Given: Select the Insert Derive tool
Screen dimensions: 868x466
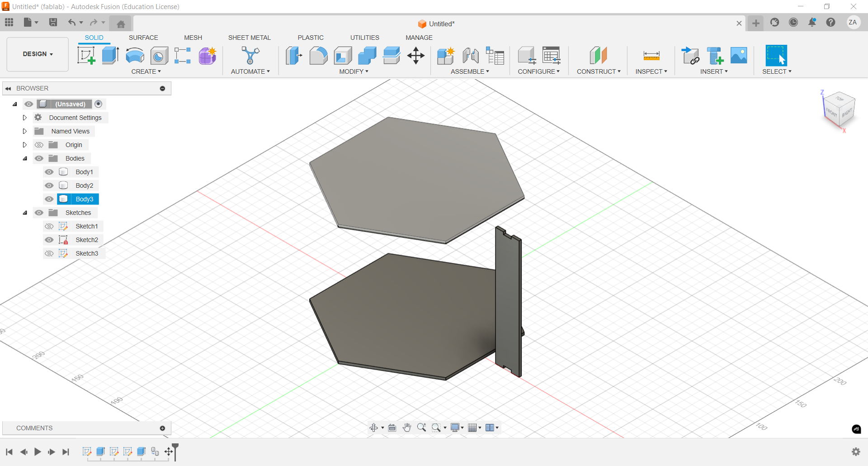Looking at the screenshot, I should pos(690,56).
